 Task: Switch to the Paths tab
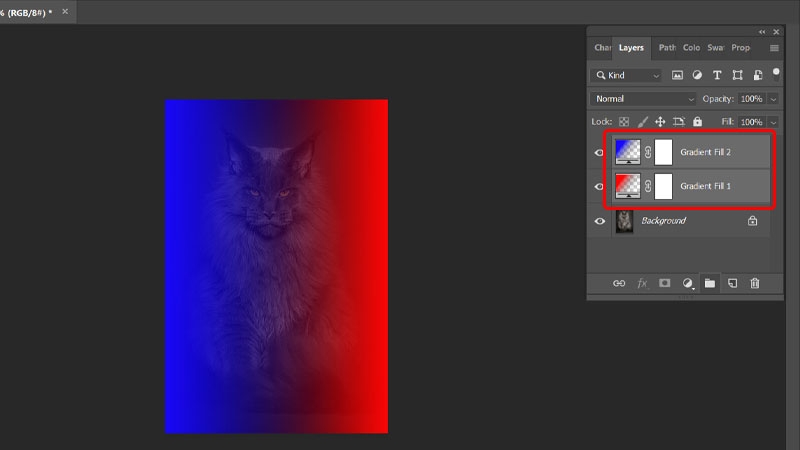pos(667,47)
